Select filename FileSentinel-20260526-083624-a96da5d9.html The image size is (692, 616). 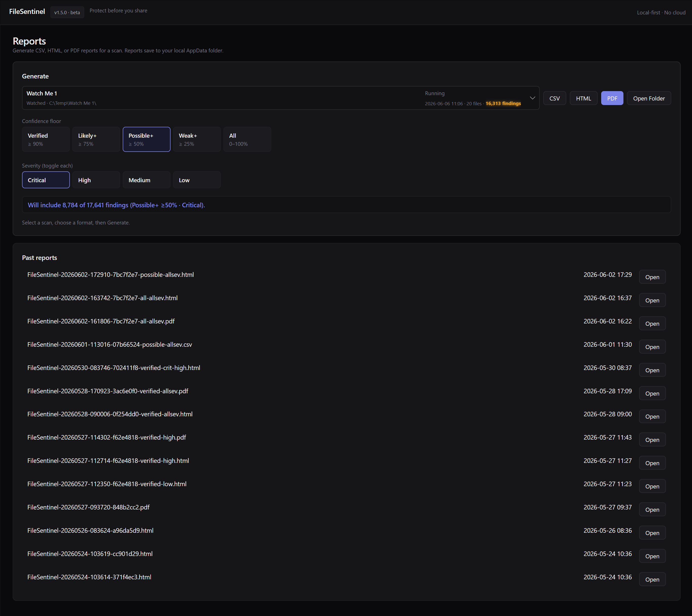click(90, 530)
